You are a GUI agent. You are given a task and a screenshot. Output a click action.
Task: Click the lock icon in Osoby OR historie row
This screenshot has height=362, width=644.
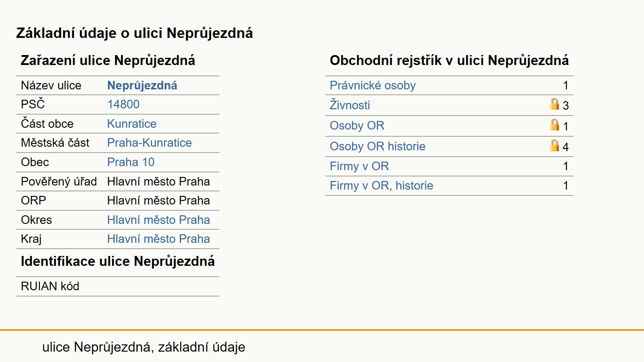(555, 146)
